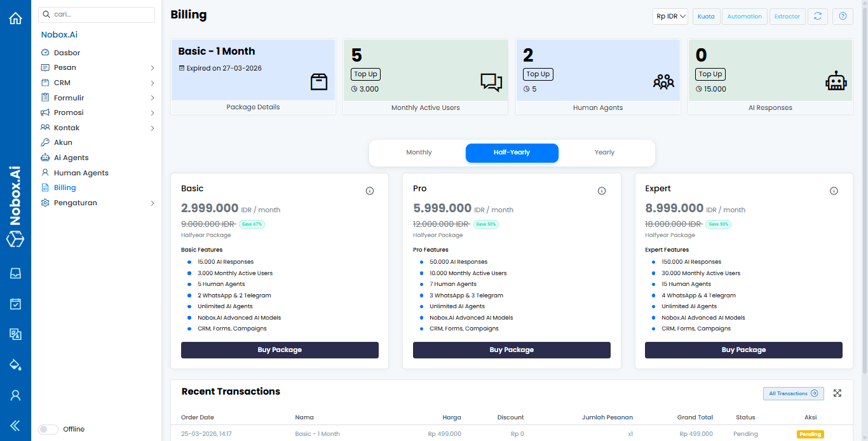Image resolution: width=868 pixels, height=441 pixels.
Task: Select the Monthly billing tab
Action: (419, 153)
